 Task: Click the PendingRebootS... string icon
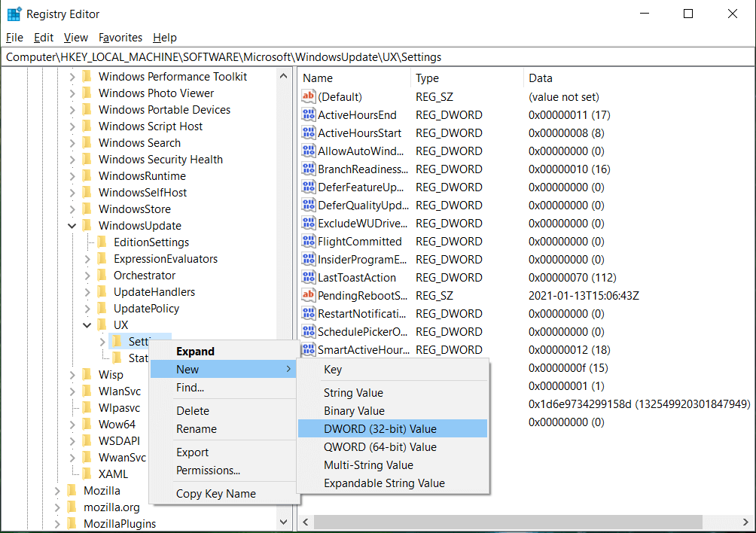pyautogui.click(x=308, y=295)
